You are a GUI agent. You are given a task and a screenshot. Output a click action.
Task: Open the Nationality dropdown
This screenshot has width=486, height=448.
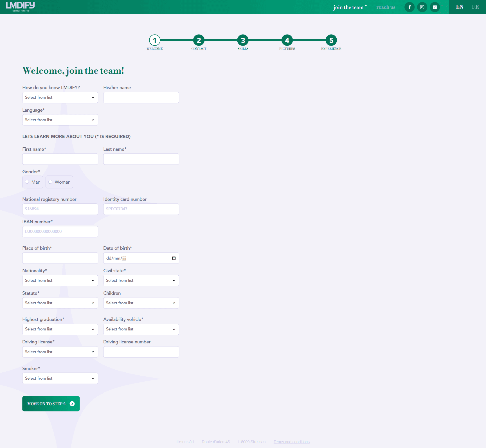click(x=60, y=280)
